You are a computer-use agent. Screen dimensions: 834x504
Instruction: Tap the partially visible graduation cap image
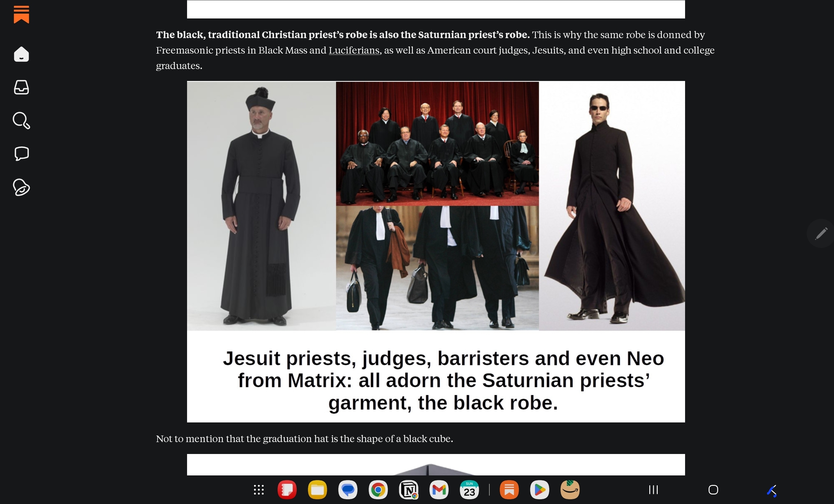(436, 465)
